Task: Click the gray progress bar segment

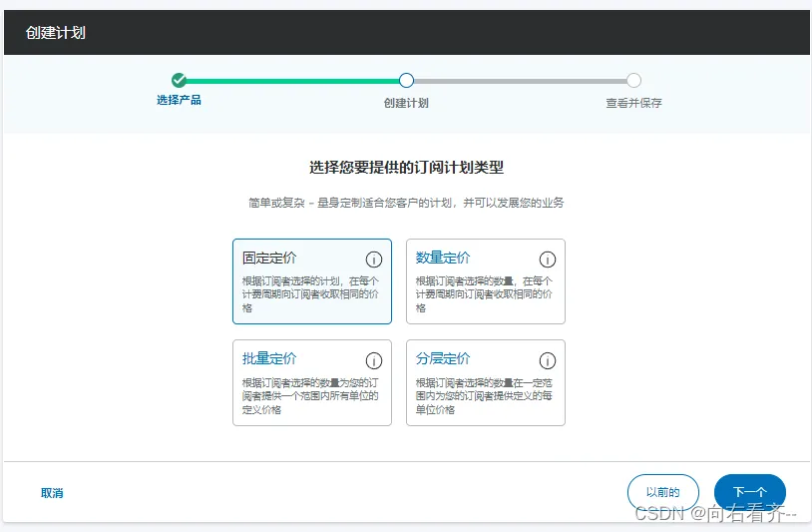Action: coord(521,81)
